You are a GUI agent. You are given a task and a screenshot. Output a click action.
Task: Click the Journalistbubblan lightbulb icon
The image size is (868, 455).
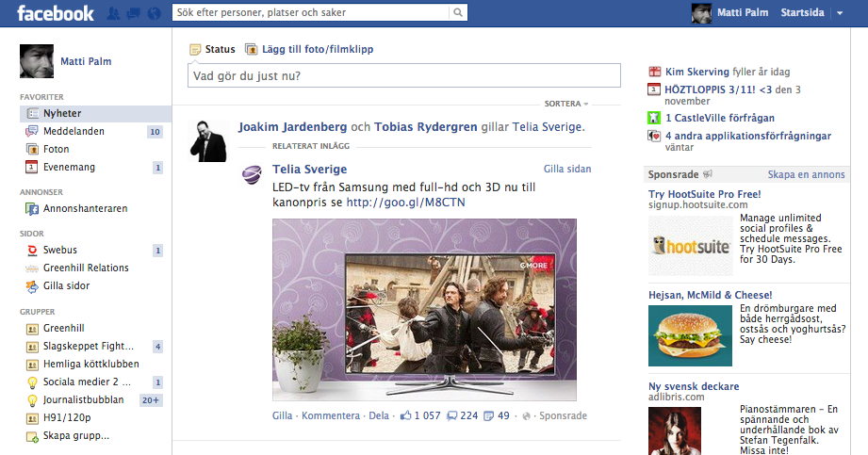pyautogui.click(x=32, y=400)
